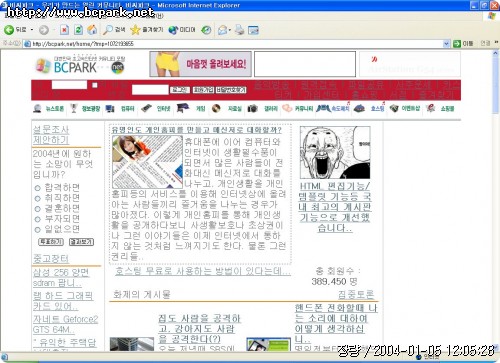Open the 게임 navigation section
The image size is (500, 363).
191,108
